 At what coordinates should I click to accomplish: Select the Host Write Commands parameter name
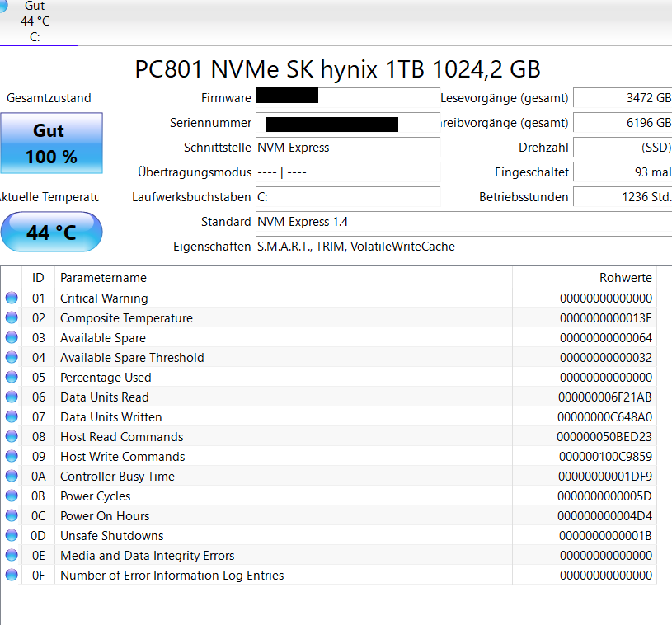(x=123, y=457)
